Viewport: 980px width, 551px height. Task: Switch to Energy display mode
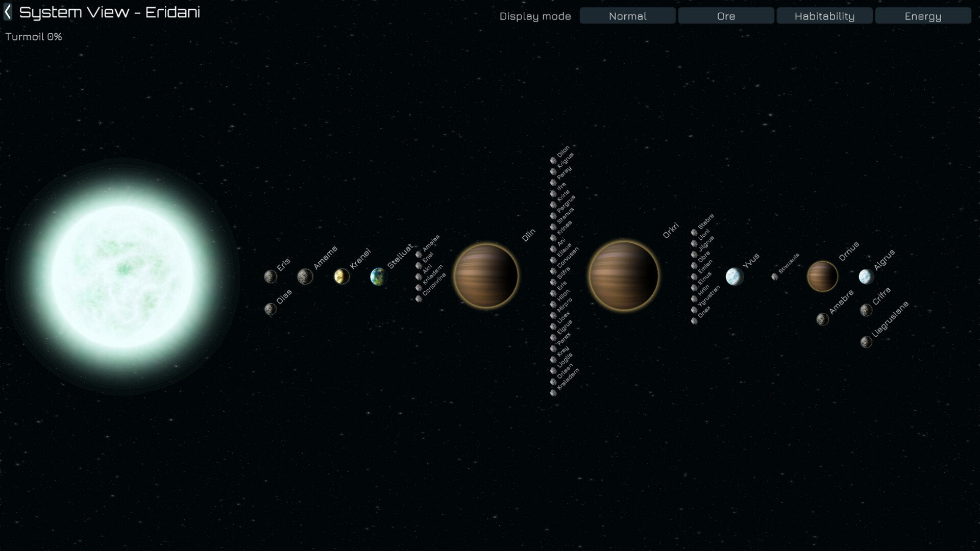[x=923, y=16]
